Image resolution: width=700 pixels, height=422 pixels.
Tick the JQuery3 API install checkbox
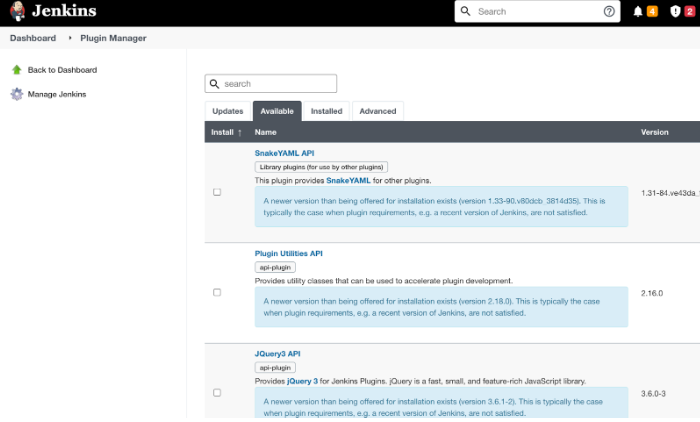pos(217,392)
